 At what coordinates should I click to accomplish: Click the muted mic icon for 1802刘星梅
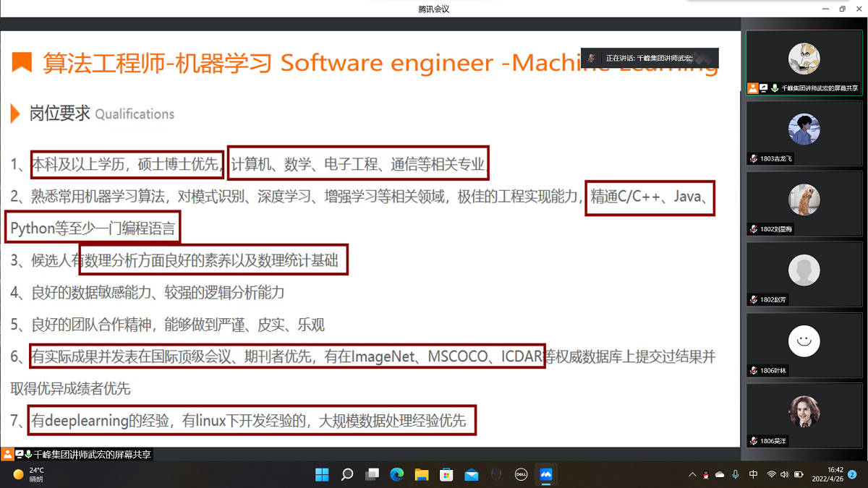click(754, 228)
